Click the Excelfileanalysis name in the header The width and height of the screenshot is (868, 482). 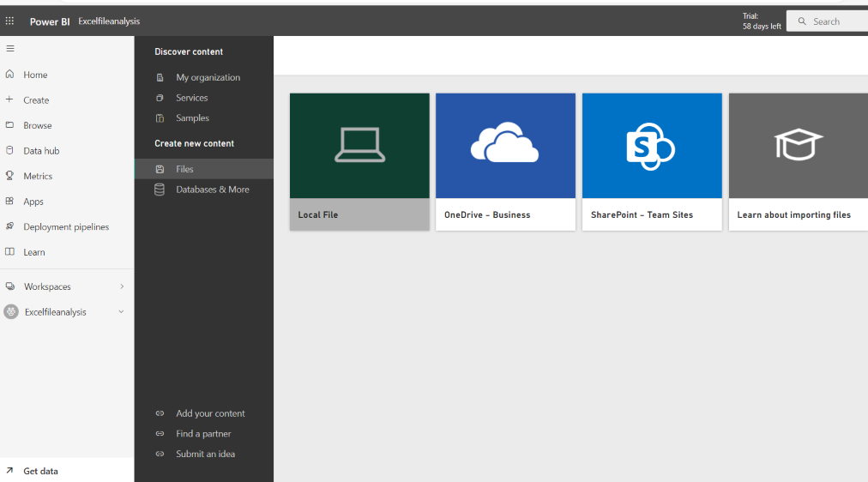pyautogui.click(x=109, y=21)
